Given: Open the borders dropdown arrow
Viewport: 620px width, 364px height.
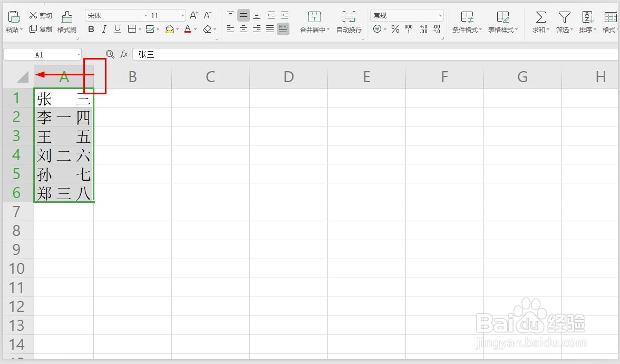Looking at the screenshot, I should (x=140, y=29).
